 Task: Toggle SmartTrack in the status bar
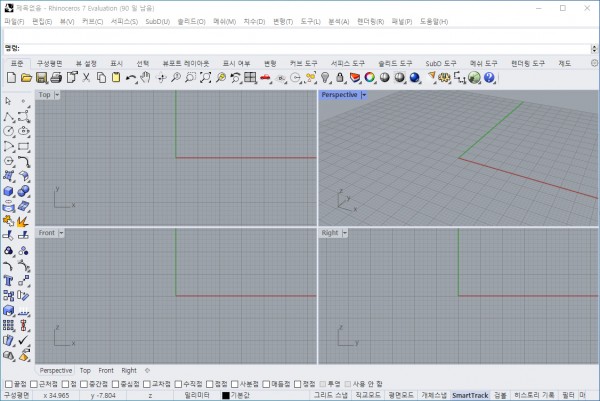(x=470, y=395)
